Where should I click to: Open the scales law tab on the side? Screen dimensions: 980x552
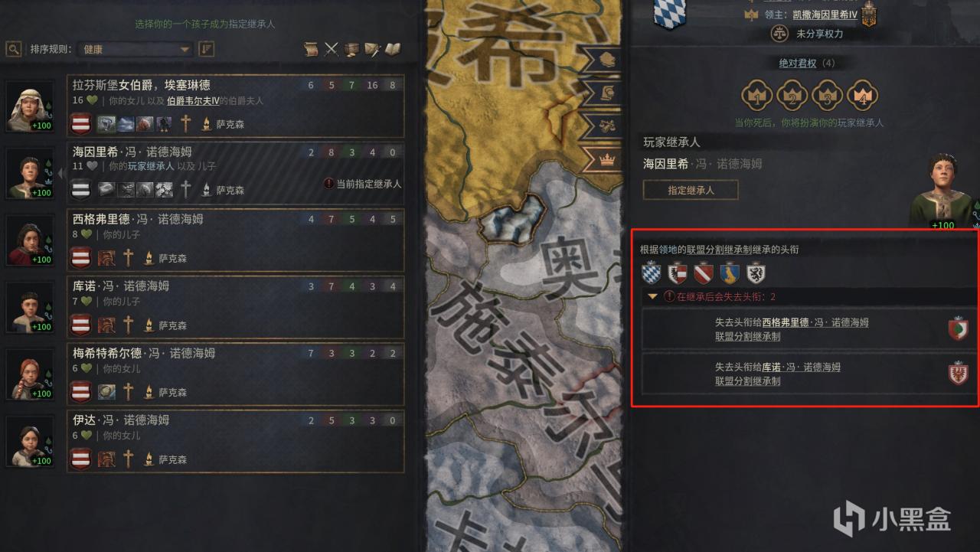pos(608,126)
